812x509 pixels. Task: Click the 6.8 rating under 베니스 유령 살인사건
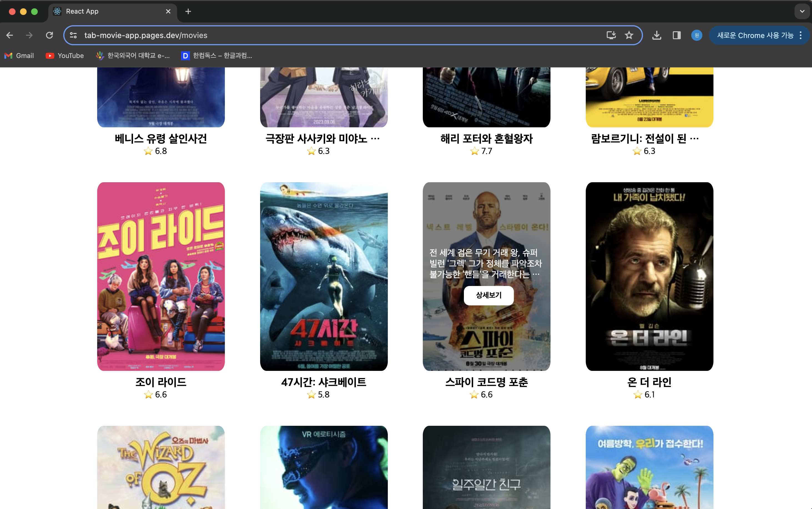161,151
